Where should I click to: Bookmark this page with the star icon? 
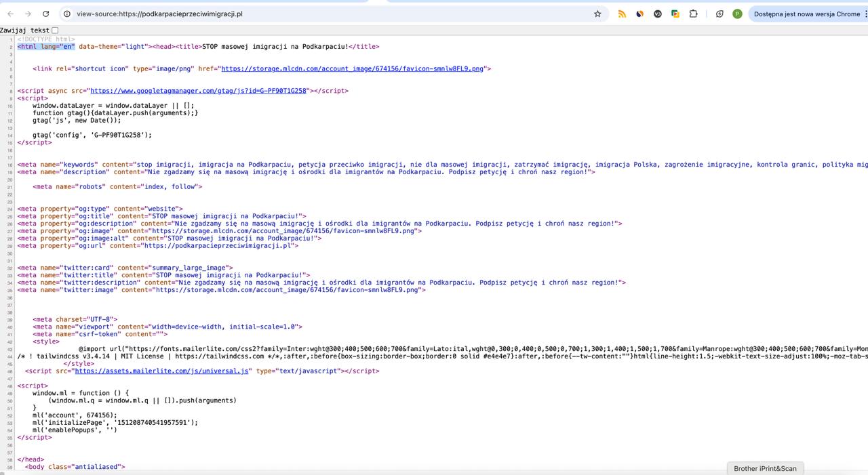pyautogui.click(x=597, y=14)
